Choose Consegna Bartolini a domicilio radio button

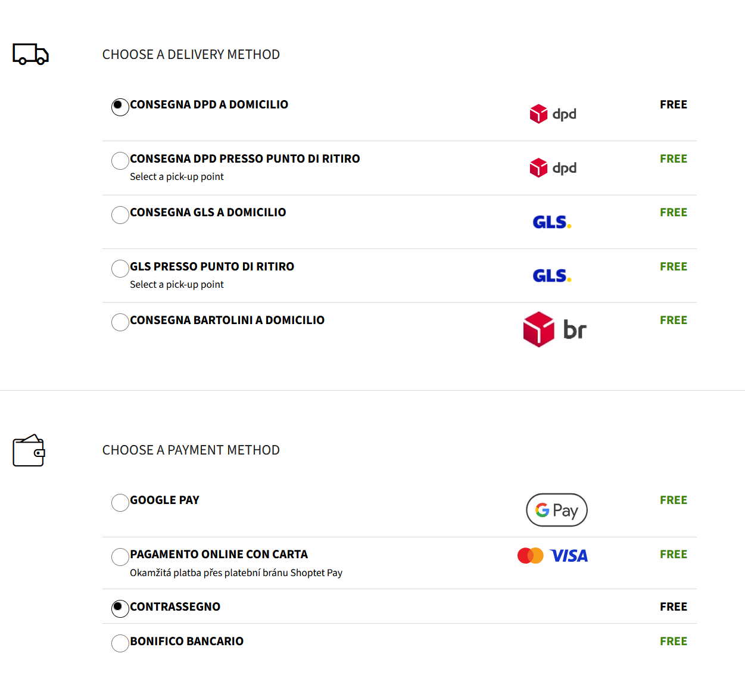point(120,322)
